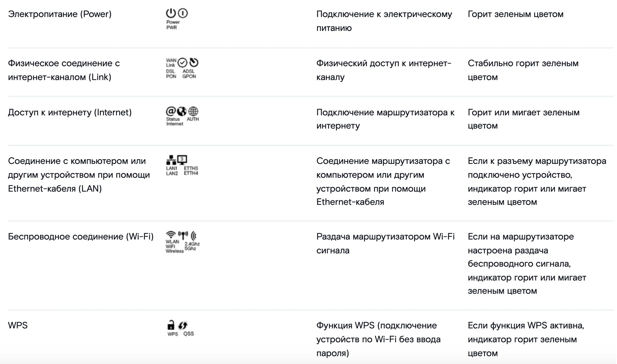Click the 'Доступ к интернету (Internet)' label
Image resolution: width=617 pixels, height=364 pixels.
click(x=70, y=113)
